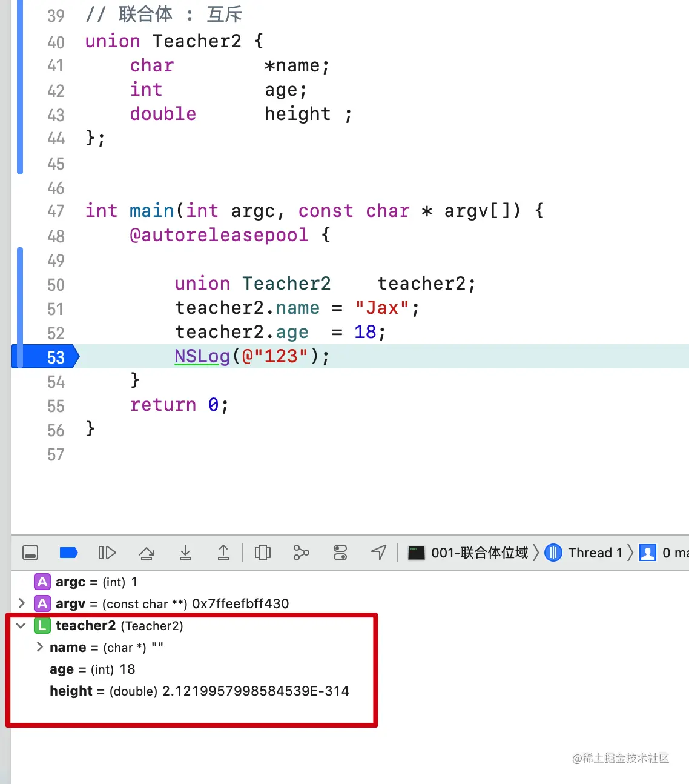Viewport: 689px width, 784px height.
Task: Select the age = (int) 18 row
Action: pos(93,669)
